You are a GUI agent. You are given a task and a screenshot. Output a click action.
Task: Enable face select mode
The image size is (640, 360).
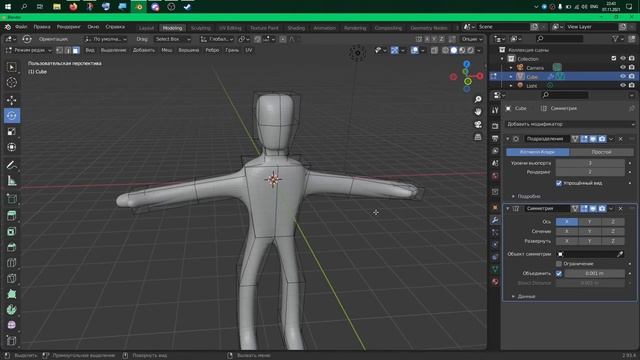[x=76, y=50]
